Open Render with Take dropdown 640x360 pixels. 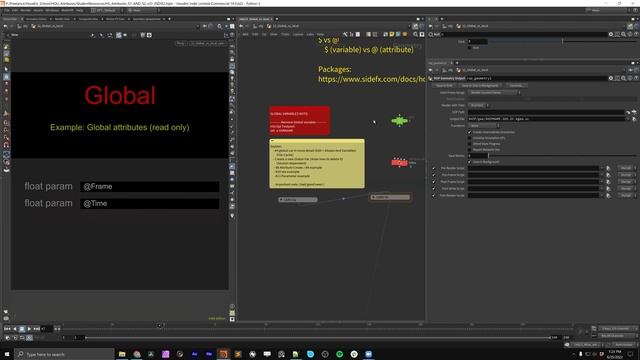(478, 105)
